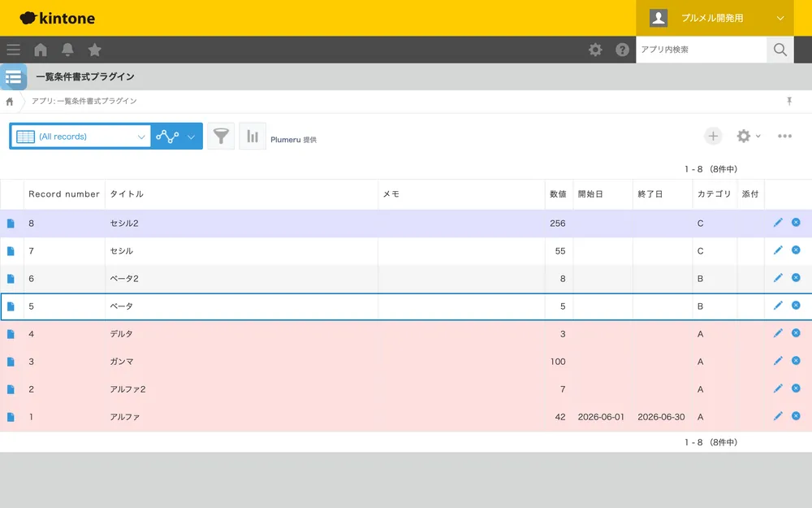Open app settings gear dropdown
This screenshot has width=812, height=508.
[x=749, y=137]
